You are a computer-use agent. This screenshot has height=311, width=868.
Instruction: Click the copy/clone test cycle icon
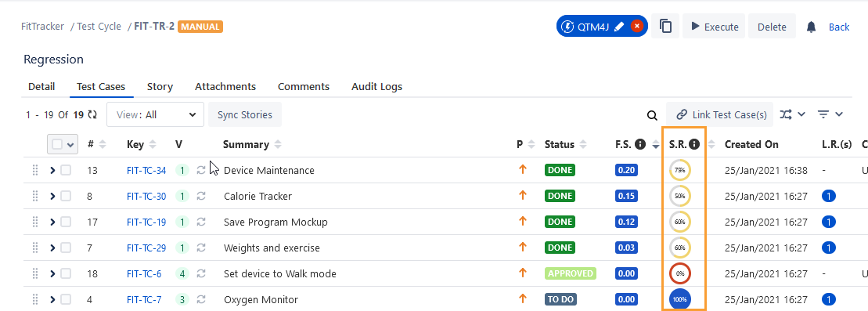pyautogui.click(x=665, y=26)
